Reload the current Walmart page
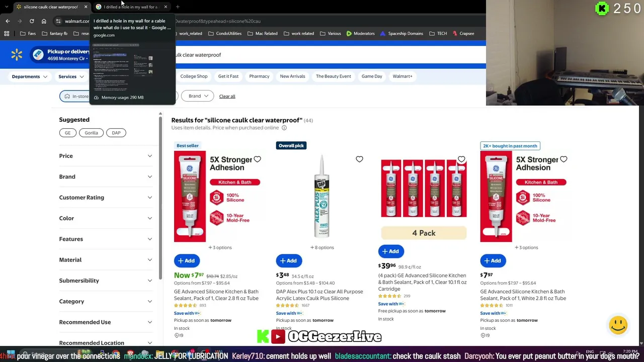 point(32,21)
